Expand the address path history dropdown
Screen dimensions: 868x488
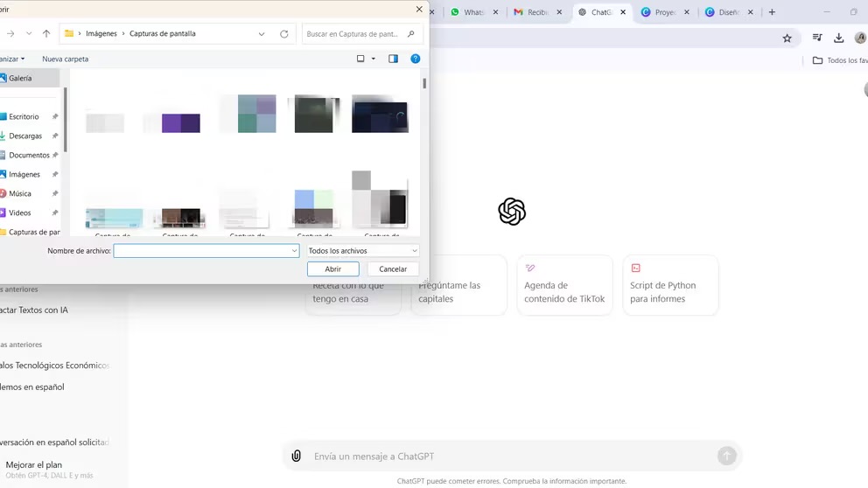pyautogui.click(x=262, y=34)
